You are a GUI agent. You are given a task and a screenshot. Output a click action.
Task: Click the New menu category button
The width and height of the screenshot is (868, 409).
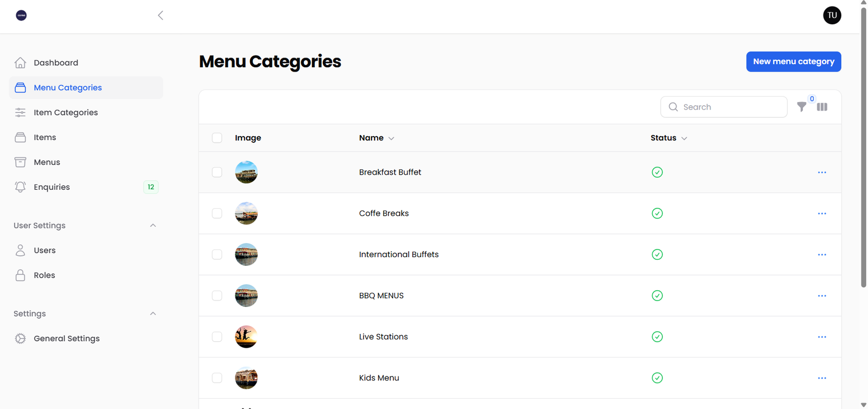point(793,61)
